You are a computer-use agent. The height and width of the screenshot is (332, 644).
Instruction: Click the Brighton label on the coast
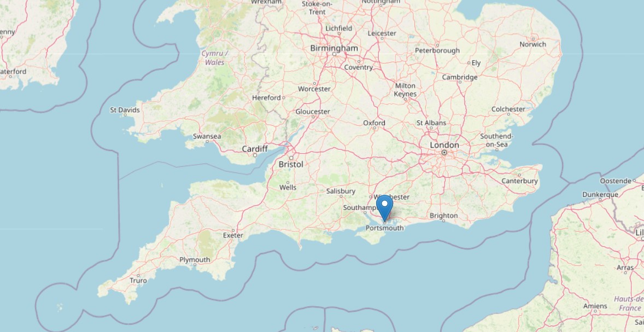point(443,215)
